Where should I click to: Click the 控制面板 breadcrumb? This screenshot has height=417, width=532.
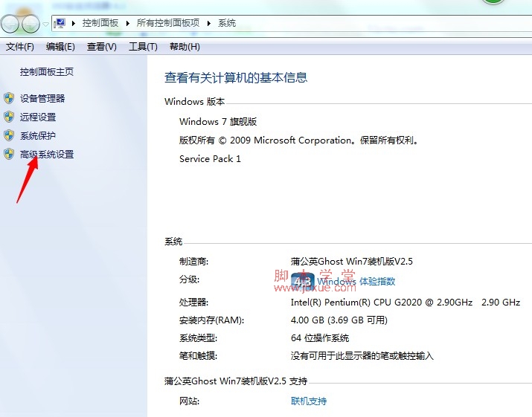click(x=100, y=23)
